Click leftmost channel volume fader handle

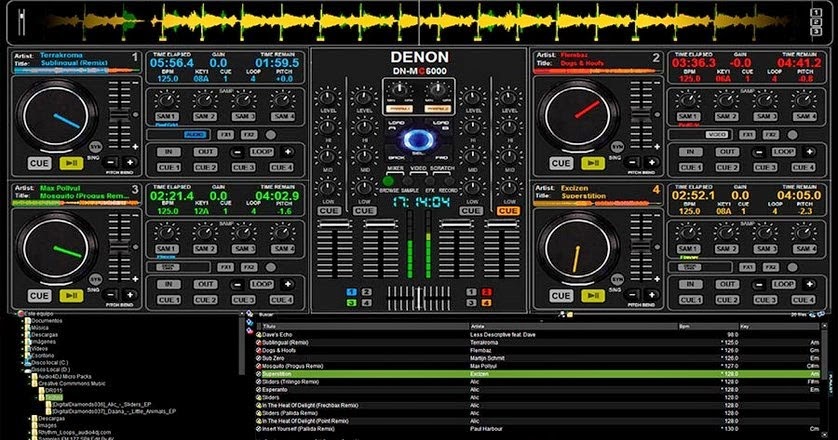pyautogui.click(x=335, y=225)
